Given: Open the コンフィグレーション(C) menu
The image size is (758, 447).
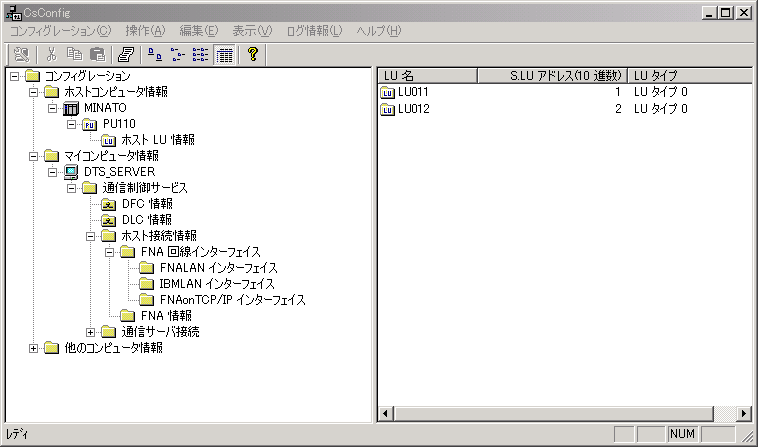Looking at the screenshot, I should click(60, 31).
